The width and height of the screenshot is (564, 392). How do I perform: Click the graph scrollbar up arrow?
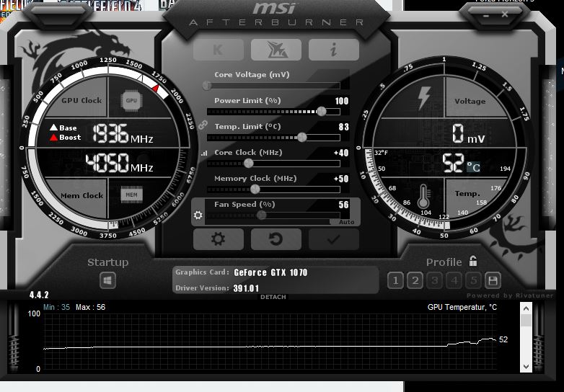point(526,308)
